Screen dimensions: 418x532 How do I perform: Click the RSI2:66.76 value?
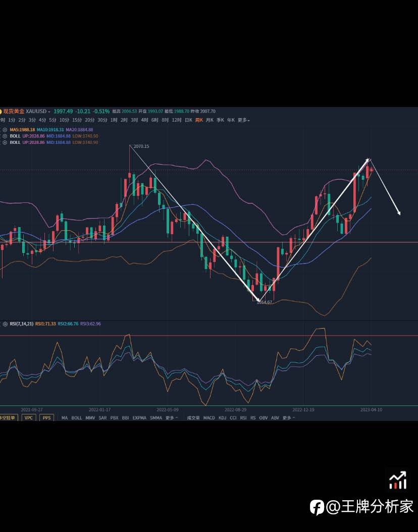pyautogui.click(x=68, y=324)
